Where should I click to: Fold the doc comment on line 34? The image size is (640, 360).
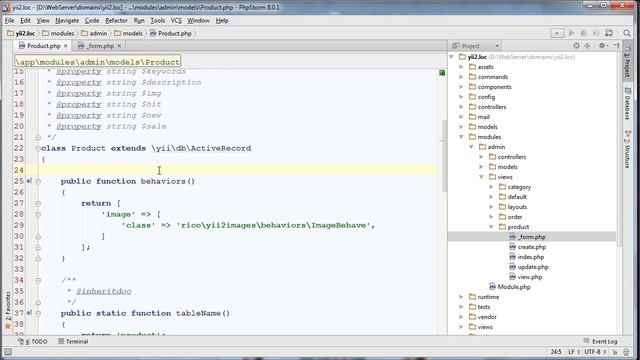38,280
